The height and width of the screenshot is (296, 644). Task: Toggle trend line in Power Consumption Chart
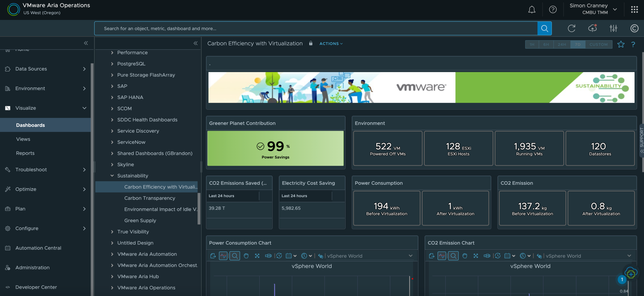pos(223,256)
